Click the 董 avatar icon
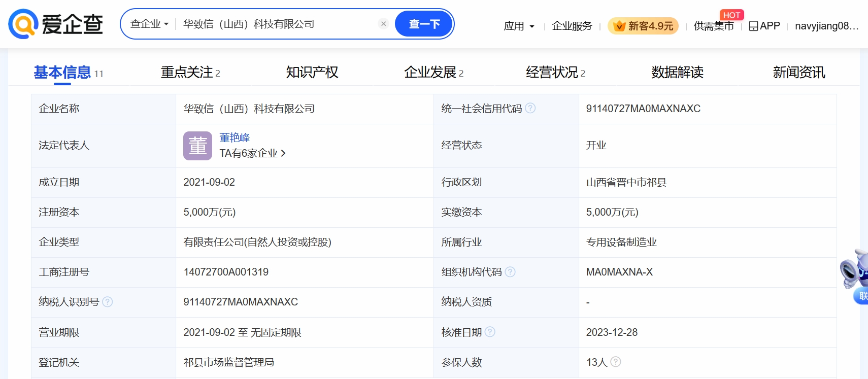The image size is (868, 379). click(197, 146)
